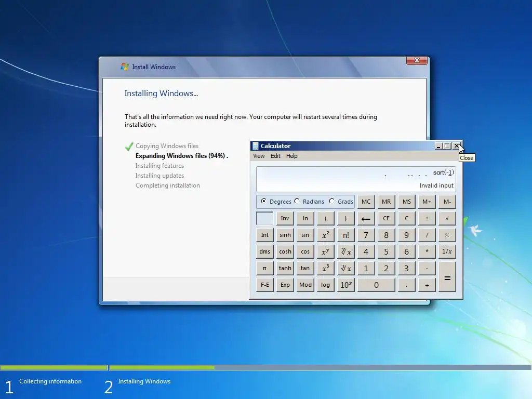Click the 'Installing Windows' step 2 progress bar

coord(320,367)
